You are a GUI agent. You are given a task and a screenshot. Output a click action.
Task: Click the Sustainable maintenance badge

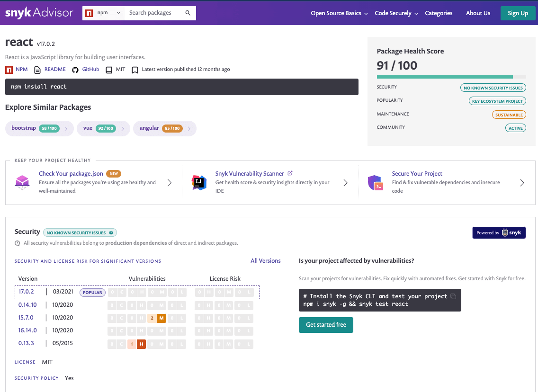[x=509, y=115]
